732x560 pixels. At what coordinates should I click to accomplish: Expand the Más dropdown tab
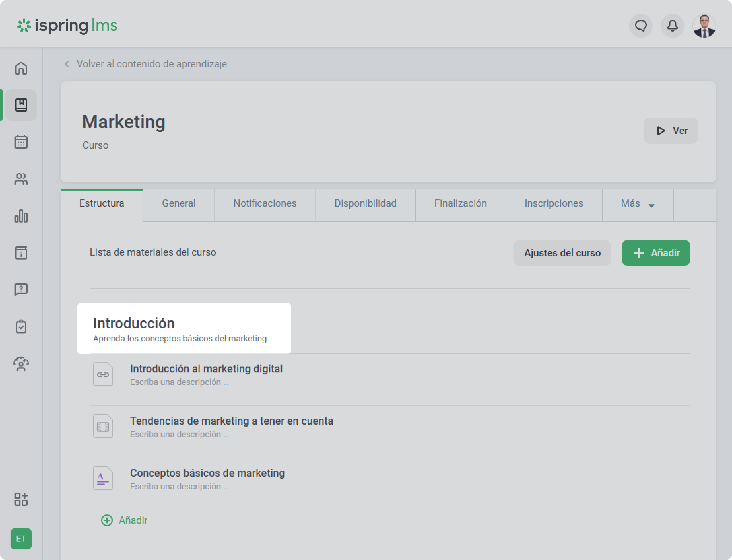(x=637, y=204)
